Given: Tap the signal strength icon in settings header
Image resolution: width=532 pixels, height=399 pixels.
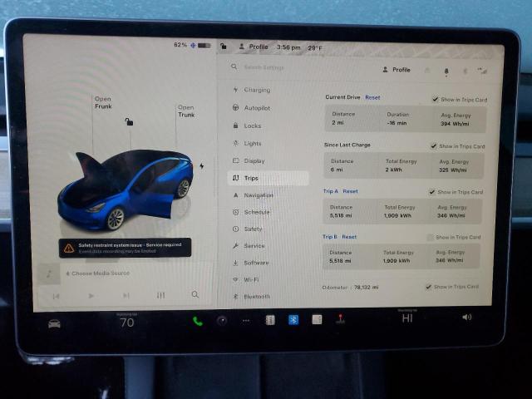Looking at the screenshot, I should click(482, 71).
